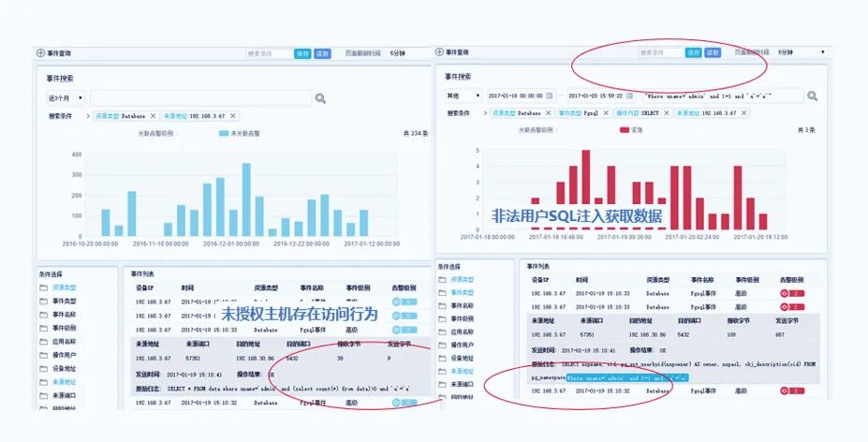
Task: Focus 搜索条件 input in blue-chart panel header
Action: pyautogui.click(x=269, y=53)
